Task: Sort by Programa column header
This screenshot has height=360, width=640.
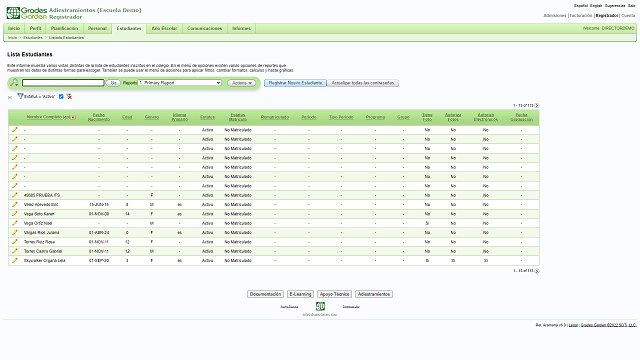Action: pyautogui.click(x=376, y=117)
